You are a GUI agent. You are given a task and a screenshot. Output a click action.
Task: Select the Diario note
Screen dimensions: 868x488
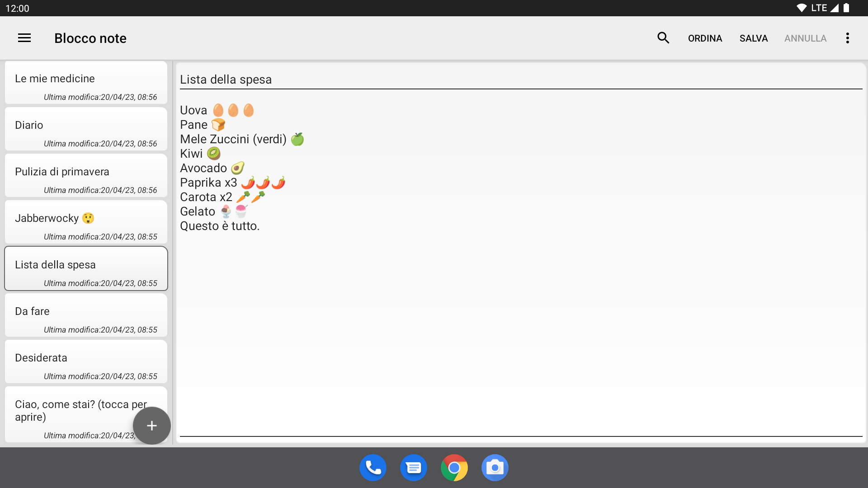[x=86, y=129]
